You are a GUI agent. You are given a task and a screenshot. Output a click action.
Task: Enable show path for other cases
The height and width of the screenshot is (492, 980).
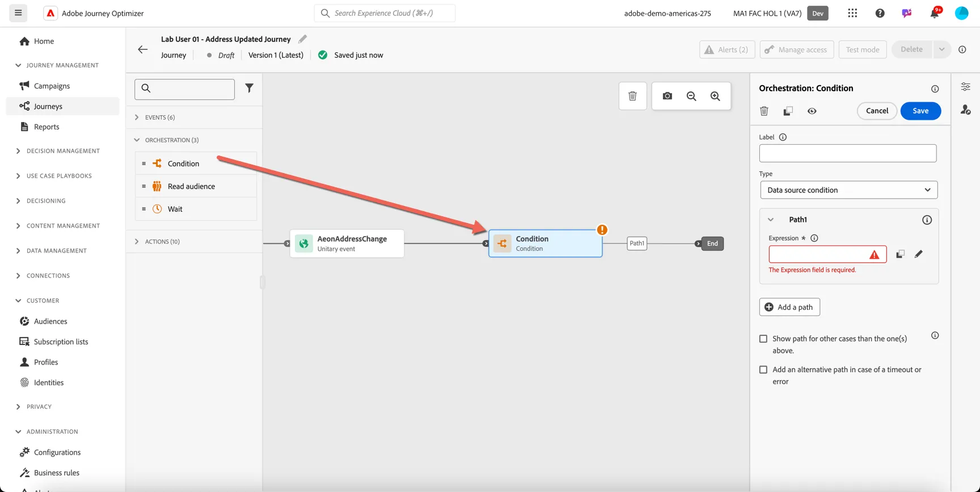763,339
